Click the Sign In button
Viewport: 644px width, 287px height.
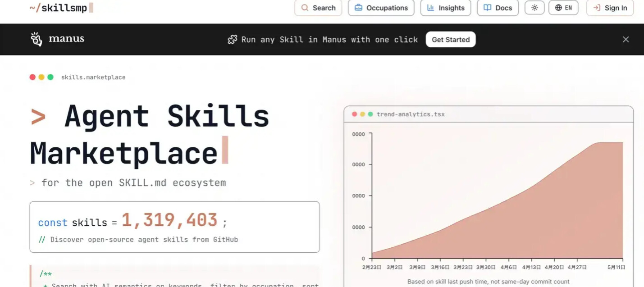[x=610, y=8]
